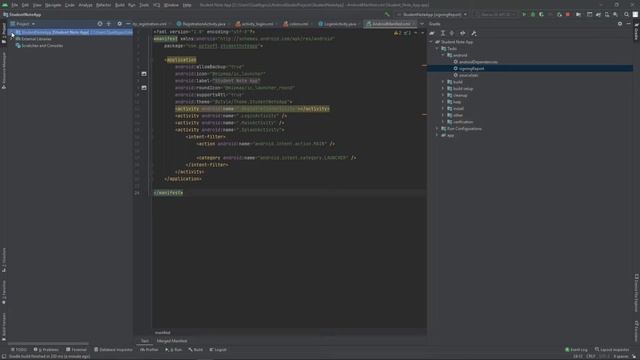Click Expand All icon in Gradle panel

click(442, 33)
